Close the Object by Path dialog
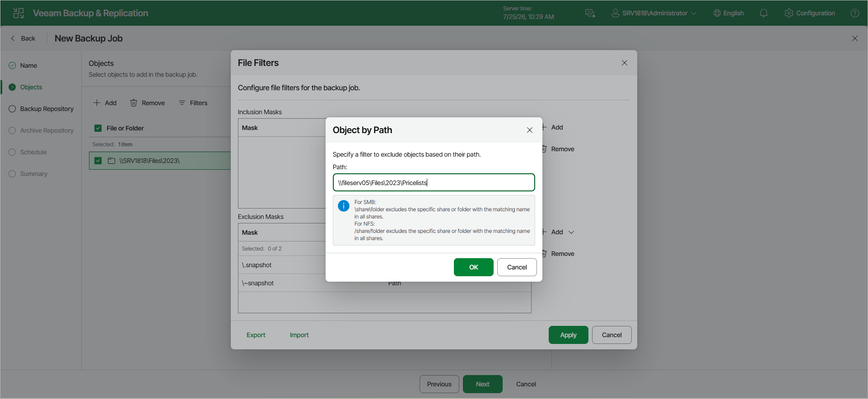Image resolution: width=868 pixels, height=399 pixels. click(x=530, y=130)
